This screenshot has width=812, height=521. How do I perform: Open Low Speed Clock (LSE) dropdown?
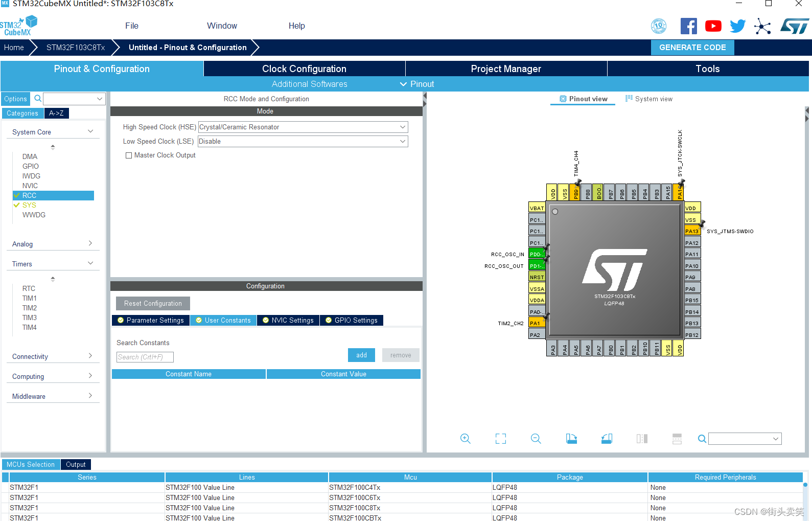tap(303, 141)
